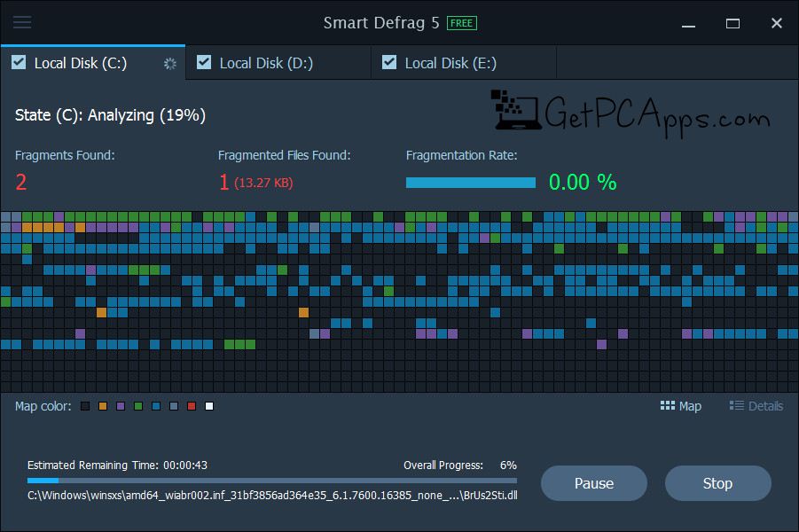Pause the disk analysis
The image size is (799, 532).
point(593,483)
